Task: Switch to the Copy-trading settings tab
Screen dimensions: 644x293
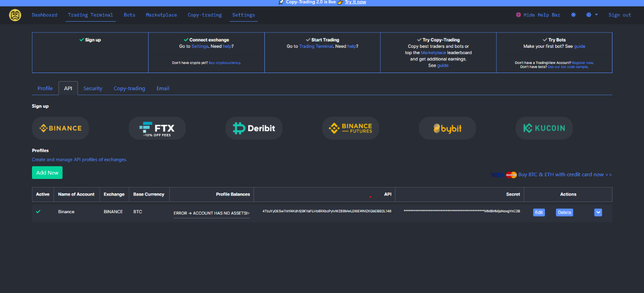Action: pyautogui.click(x=129, y=88)
